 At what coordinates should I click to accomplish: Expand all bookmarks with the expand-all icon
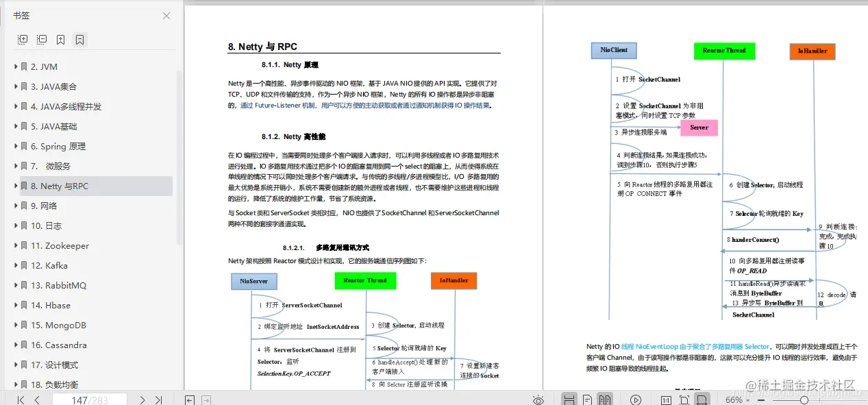pyautogui.click(x=22, y=39)
